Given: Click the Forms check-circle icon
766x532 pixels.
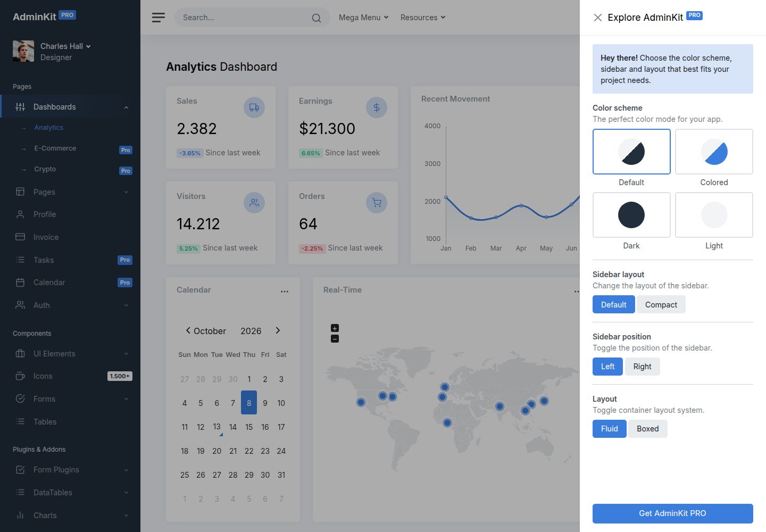Looking at the screenshot, I should click(x=20, y=398).
